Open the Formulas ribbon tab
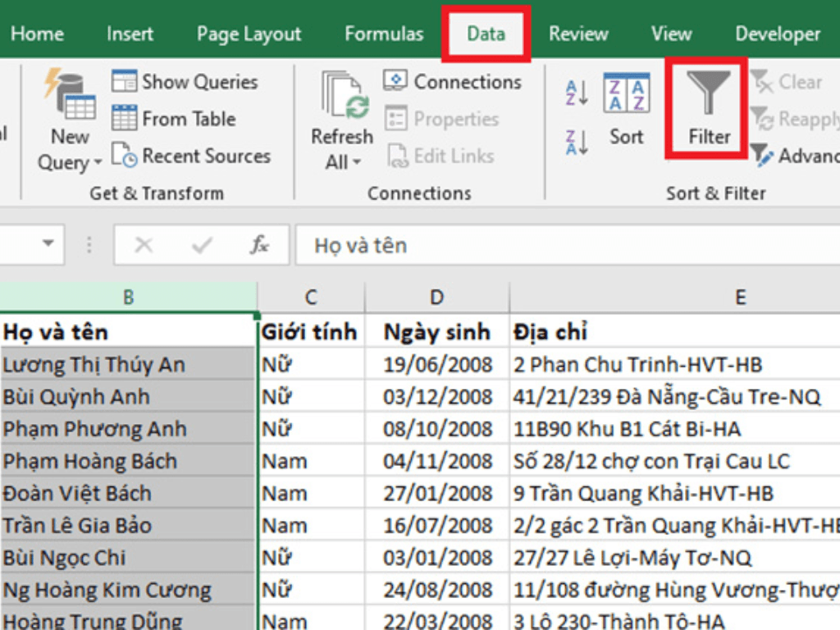This screenshot has width=840, height=630. point(383,34)
